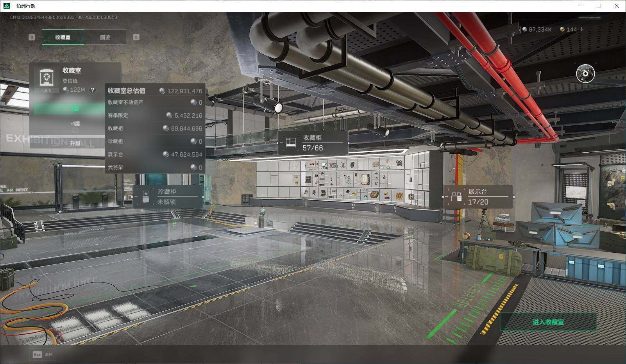Click the 122M total valuation text
This screenshot has width=626, height=364.
pos(77,90)
